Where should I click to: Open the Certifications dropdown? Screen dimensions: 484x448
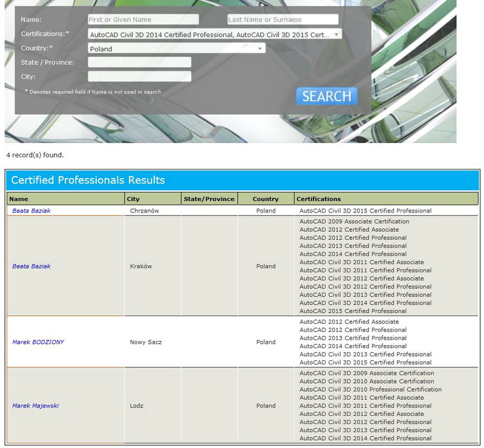[x=215, y=34]
